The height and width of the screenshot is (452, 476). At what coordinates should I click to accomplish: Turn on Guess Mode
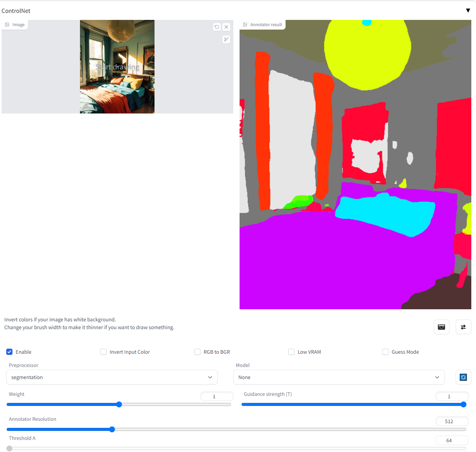[385, 352]
